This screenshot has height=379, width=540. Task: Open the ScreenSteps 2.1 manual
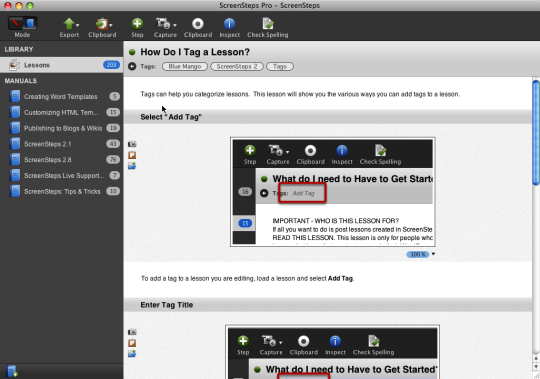61,144
